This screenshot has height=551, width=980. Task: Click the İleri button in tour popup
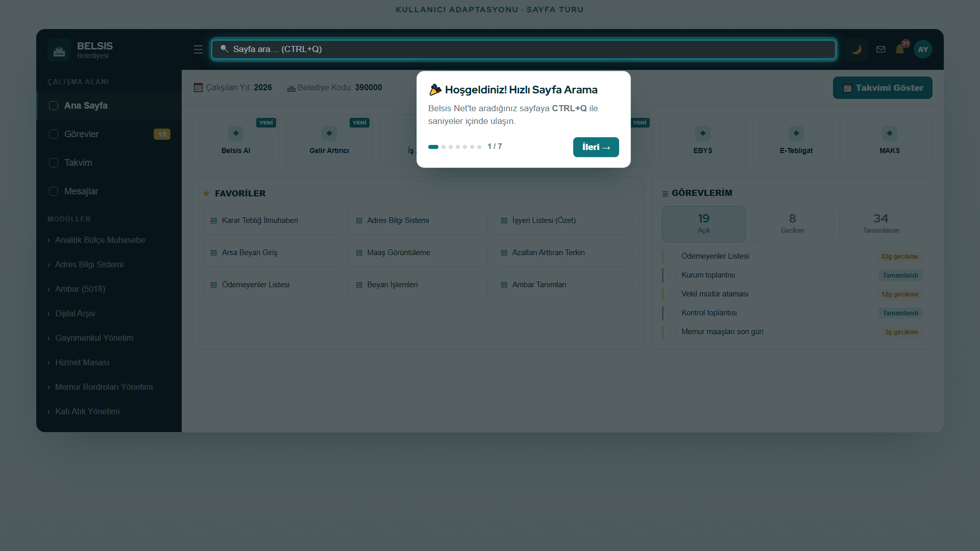click(x=596, y=147)
